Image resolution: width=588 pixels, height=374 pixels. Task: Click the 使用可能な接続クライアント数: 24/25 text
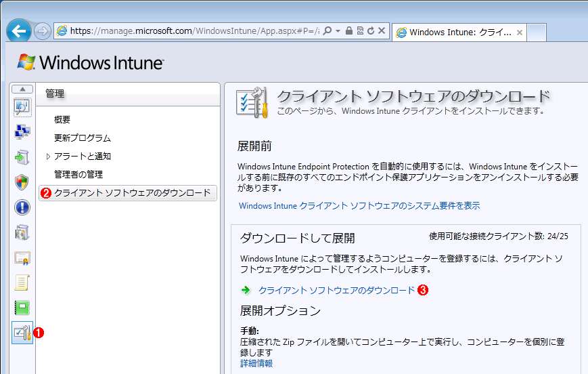[x=499, y=236]
